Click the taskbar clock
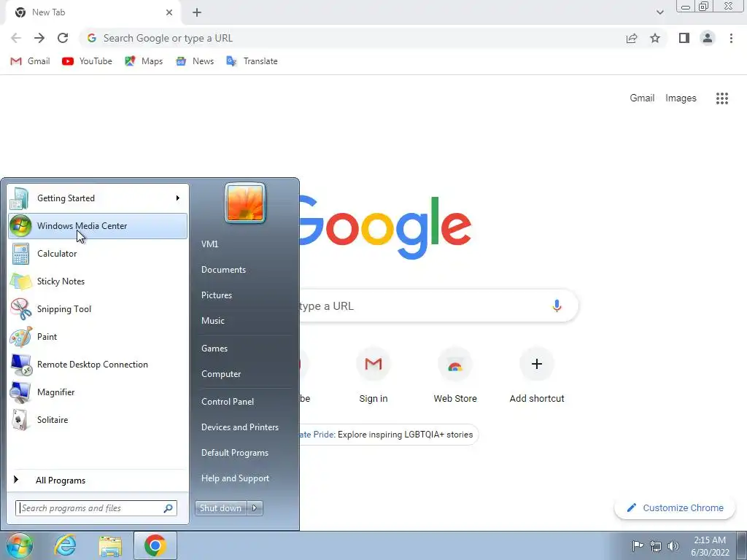Image resolution: width=747 pixels, height=560 pixels. click(710, 546)
